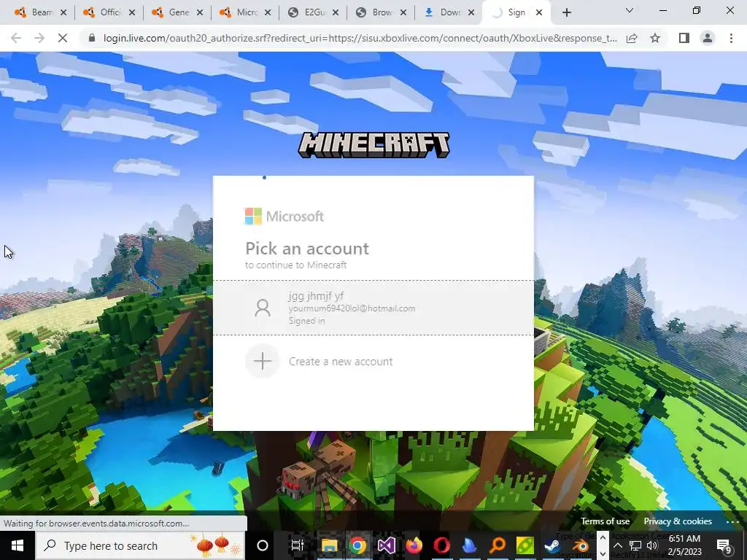The width and height of the screenshot is (747, 560).
Task: Show hidden system tray icons
Action: point(617,545)
